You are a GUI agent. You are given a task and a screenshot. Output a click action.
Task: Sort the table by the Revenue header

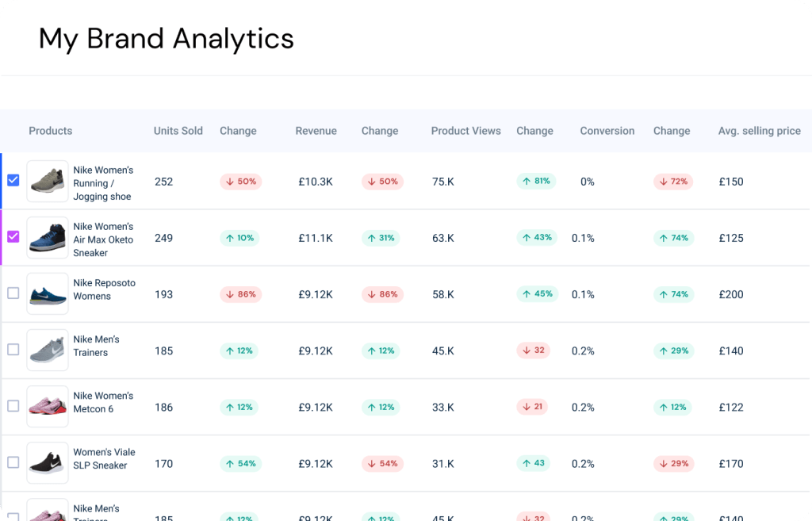316,131
